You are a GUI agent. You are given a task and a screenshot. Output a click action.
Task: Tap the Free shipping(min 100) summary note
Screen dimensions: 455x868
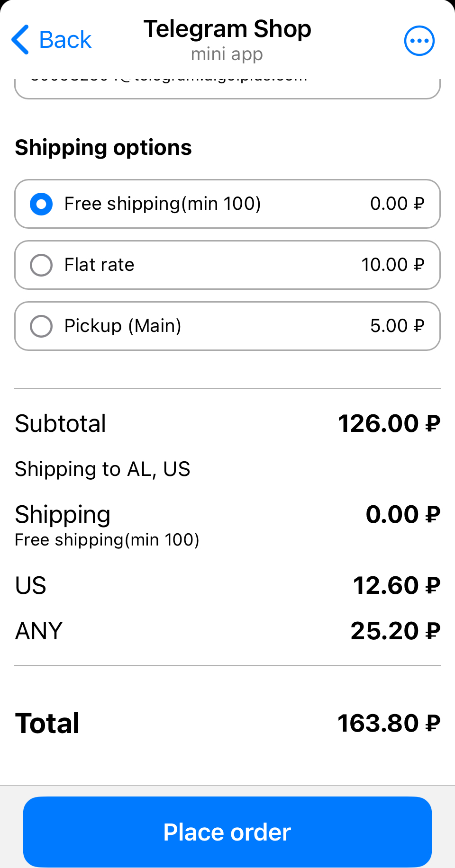pyautogui.click(x=107, y=540)
